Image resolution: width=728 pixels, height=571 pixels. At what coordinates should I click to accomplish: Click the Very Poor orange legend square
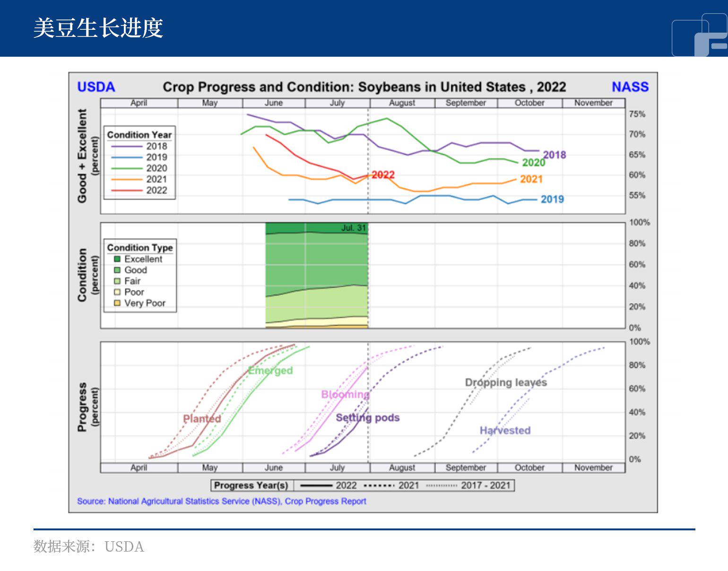tap(117, 303)
